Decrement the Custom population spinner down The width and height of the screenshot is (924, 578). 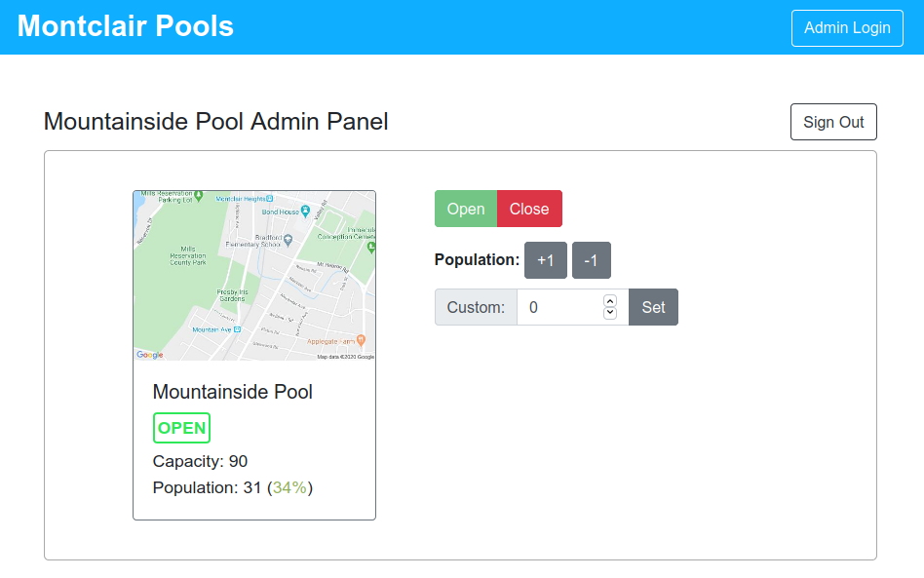point(610,313)
